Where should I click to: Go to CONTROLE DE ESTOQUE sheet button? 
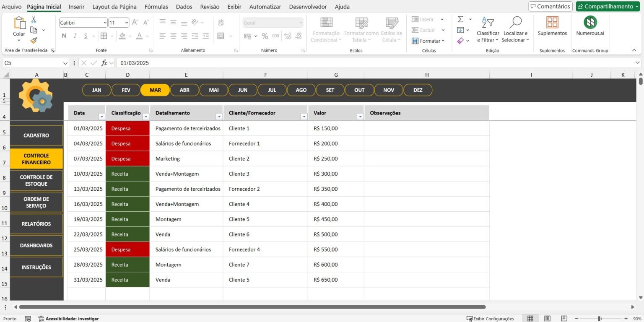[x=36, y=181]
